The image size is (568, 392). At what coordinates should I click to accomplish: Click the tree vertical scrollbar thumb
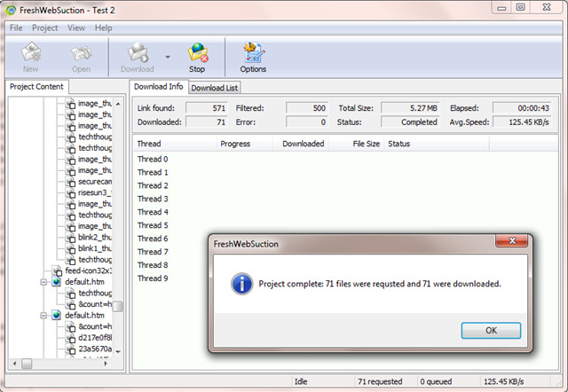(118, 306)
